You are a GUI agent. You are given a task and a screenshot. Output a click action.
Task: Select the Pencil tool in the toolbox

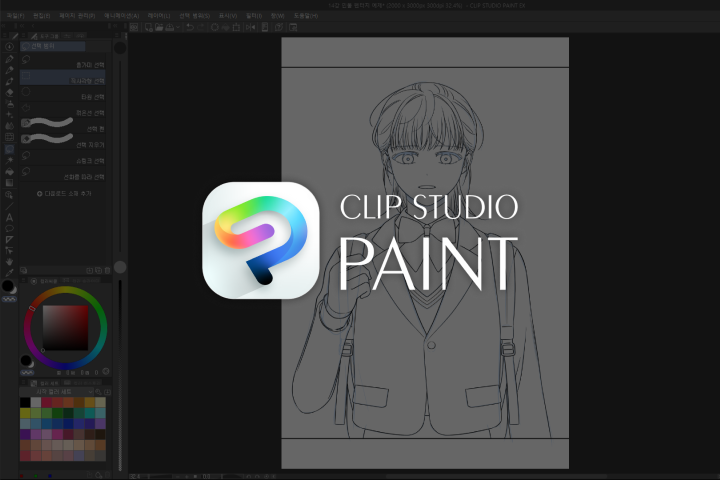point(9,70)
